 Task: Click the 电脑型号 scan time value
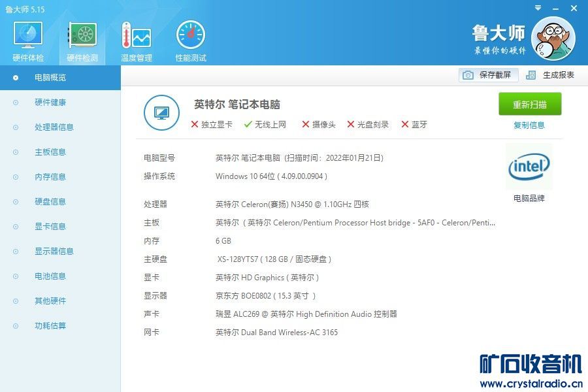[x=299, y=158]
